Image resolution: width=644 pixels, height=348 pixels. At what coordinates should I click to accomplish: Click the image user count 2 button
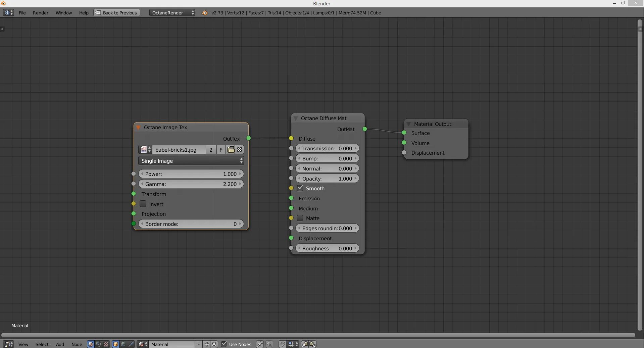(x=211, y=150)
